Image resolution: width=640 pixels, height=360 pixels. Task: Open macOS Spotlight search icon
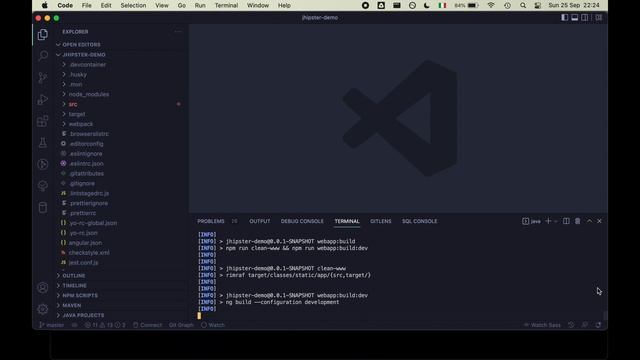(523, 5)
